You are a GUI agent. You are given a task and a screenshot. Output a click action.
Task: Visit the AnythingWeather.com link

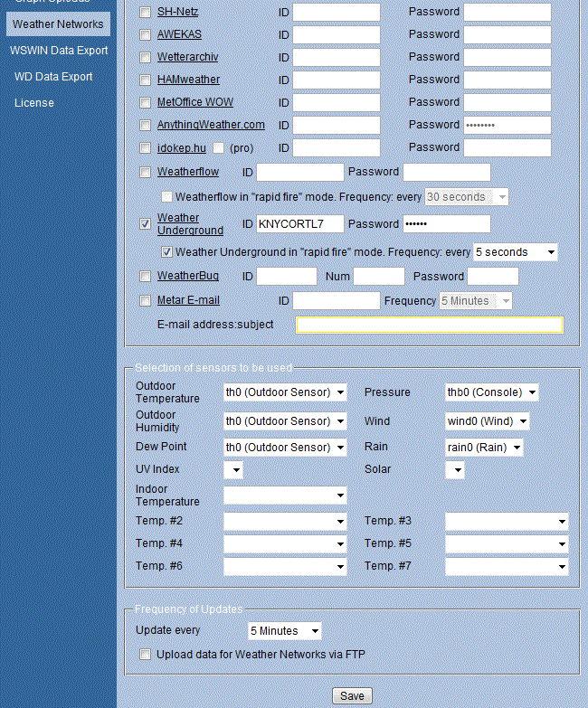coord(211,125)
